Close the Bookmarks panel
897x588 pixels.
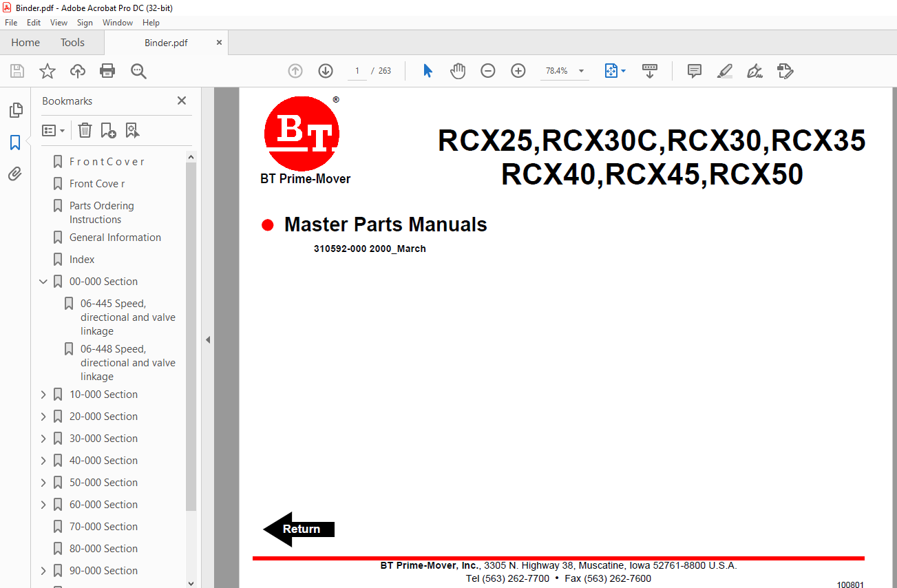pyautogui.click(x=182, y=101)
